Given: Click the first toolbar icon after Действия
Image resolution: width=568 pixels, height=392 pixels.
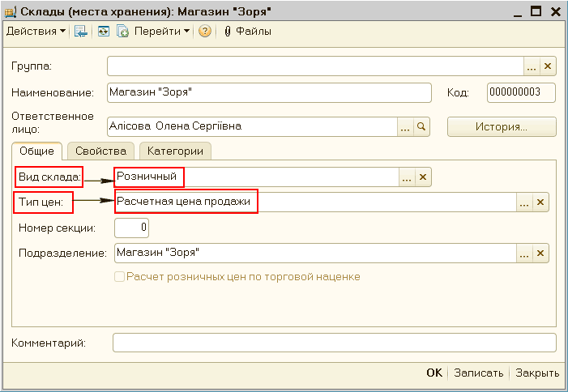Looking at the screenshot, I should [x=80, y=32].
